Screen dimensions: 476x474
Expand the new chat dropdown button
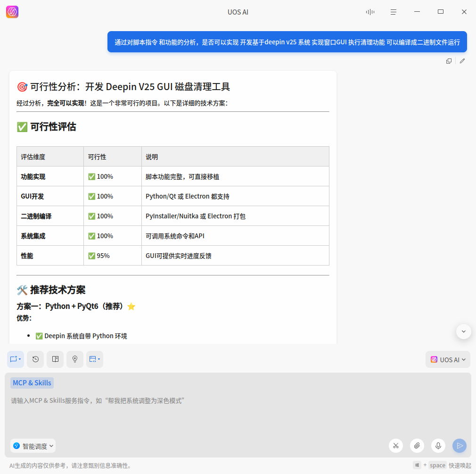16,359
